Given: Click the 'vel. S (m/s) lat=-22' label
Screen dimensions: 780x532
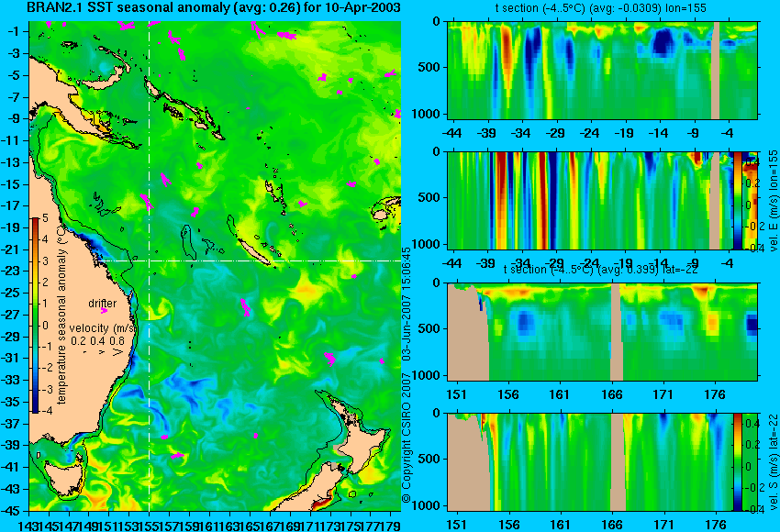Looking at the screenshot, I should (773, 462).
